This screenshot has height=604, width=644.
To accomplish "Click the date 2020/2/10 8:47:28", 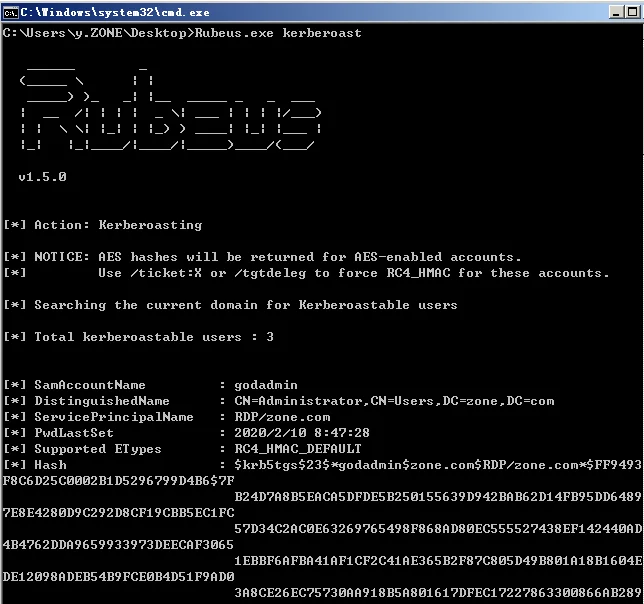I will (302, 433).
